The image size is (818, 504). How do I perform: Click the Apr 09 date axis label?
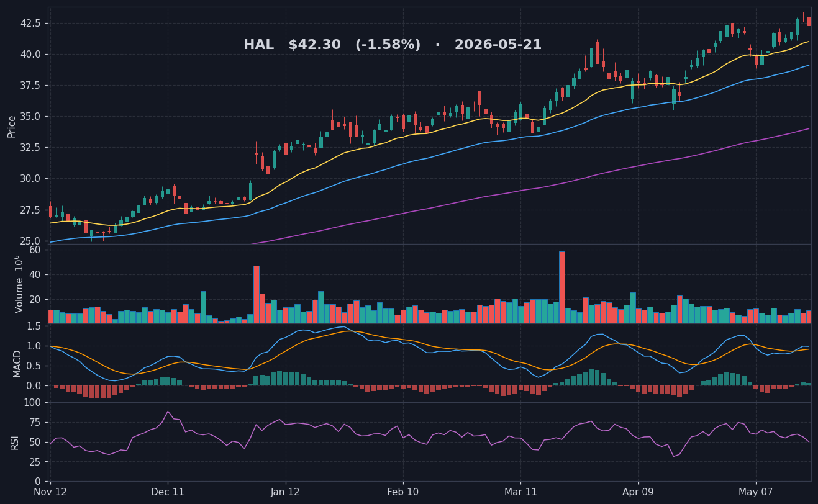click(638, 492)
